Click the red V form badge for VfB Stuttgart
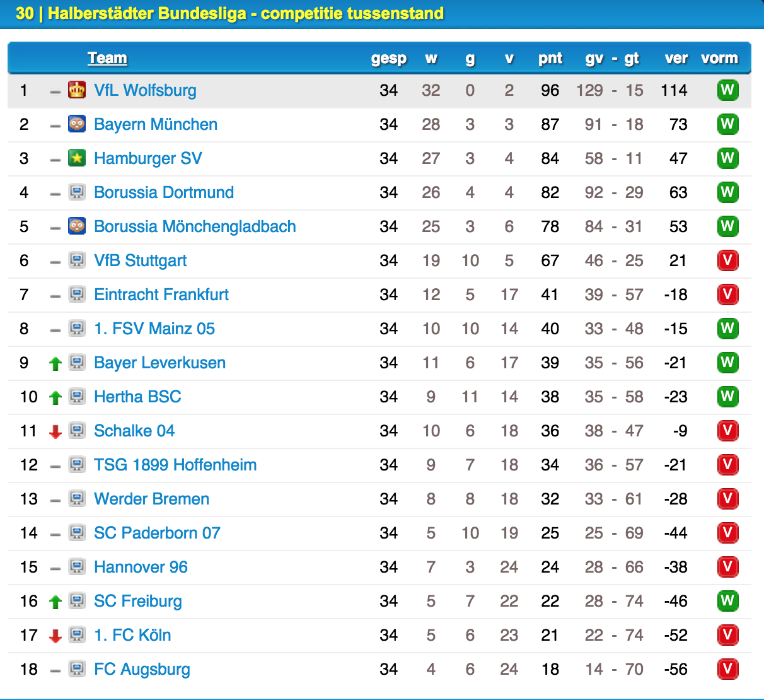This screenshot has width=764, height=700. pyautogui.click(x=727, y=260)
